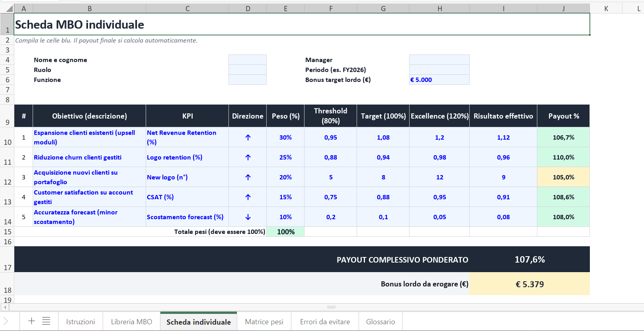This screenshot has width=644, height=331.
Task: Select column J header
Action: [x=563, y=9]
